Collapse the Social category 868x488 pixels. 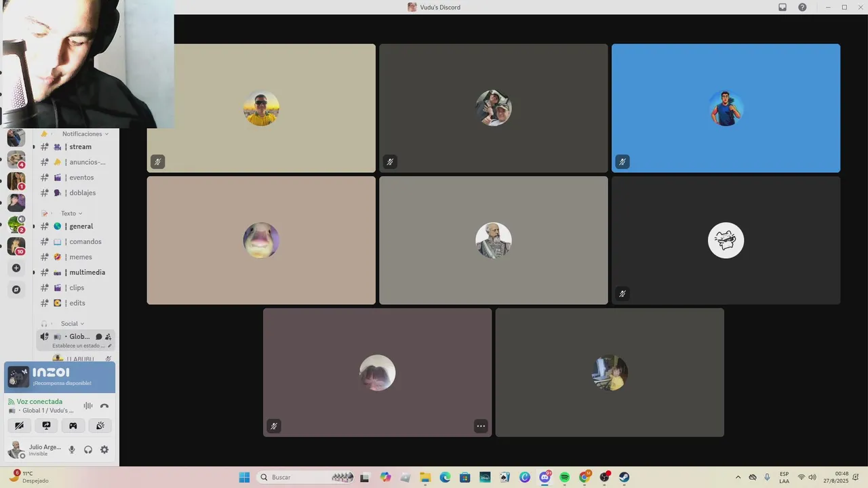72,323
